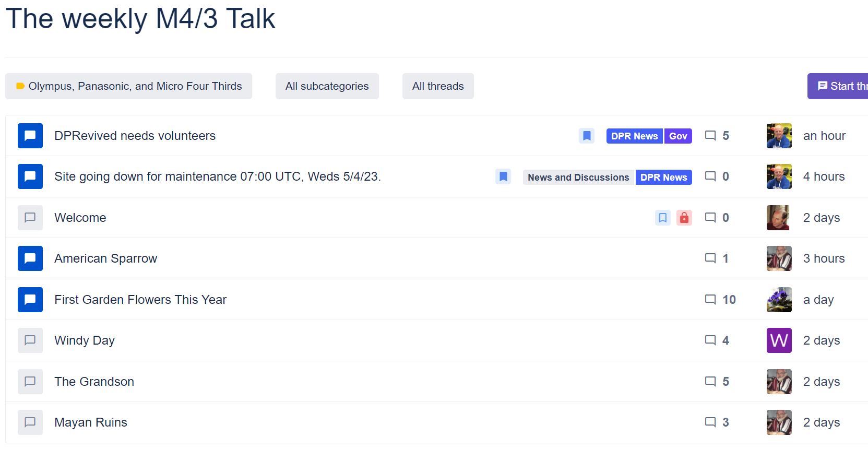Click the flower avatar on First Garden Flowers
The width and height of the screenshot is (868, 460).
click(x=779, y=300)
